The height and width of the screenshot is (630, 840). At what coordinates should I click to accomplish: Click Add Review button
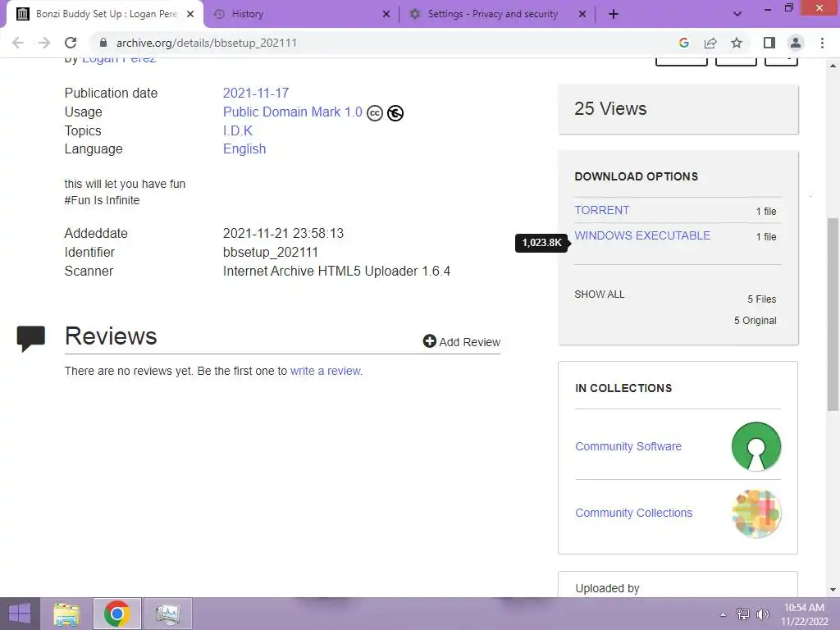[x=461, y=342]
